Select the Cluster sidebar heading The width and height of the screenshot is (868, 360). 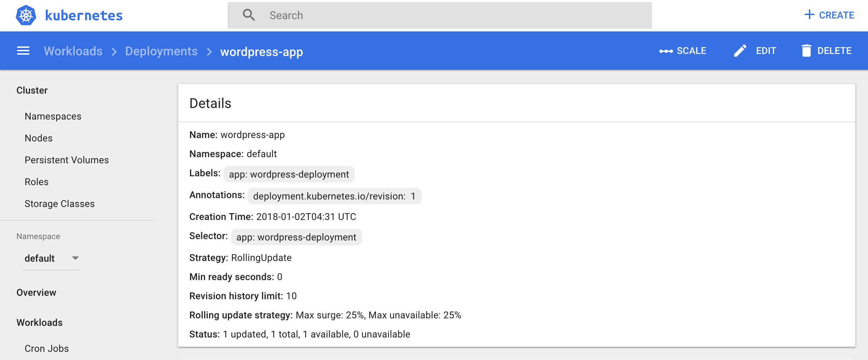tap(32, 91)
